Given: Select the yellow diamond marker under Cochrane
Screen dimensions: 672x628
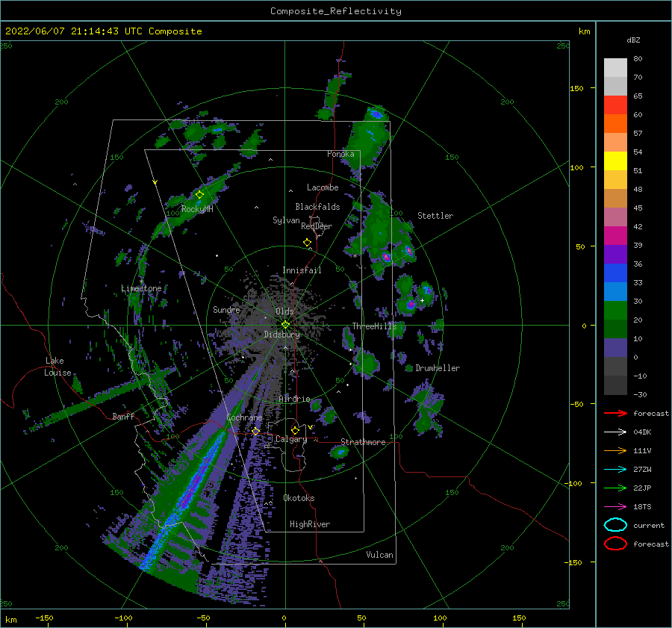Looking at the screenshot, I should [255, 432].
